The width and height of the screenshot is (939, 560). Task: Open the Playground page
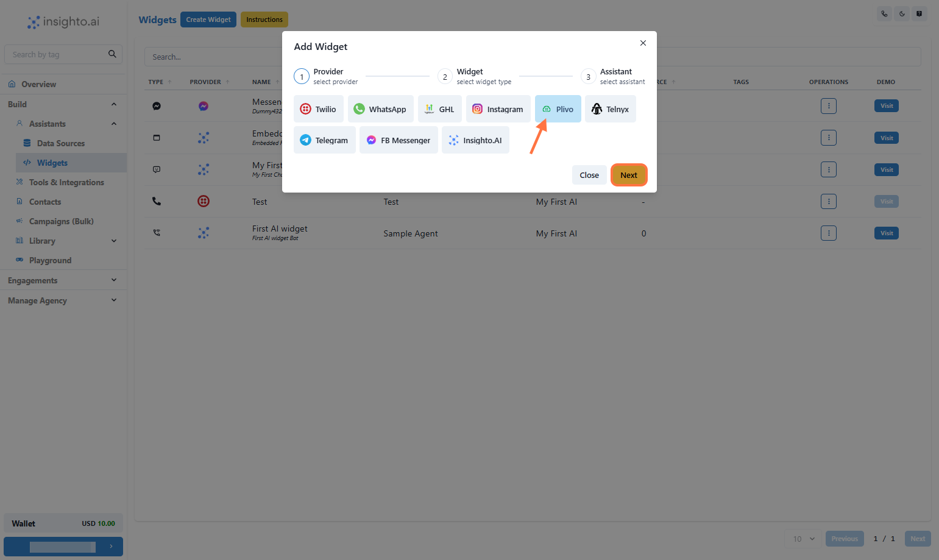[x=50, y=260]
